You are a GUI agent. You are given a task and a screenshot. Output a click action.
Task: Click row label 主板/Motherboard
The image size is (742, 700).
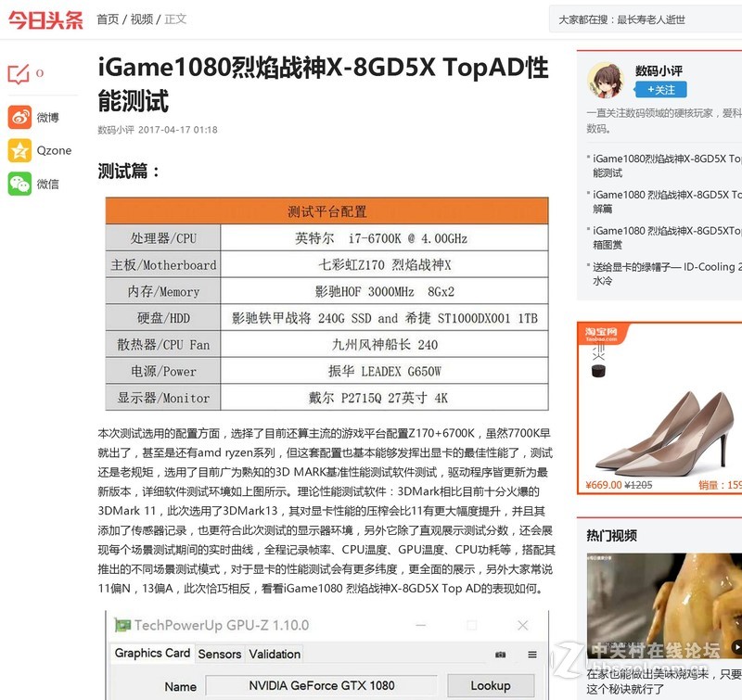pyautogui.click(x=163, y=264)
